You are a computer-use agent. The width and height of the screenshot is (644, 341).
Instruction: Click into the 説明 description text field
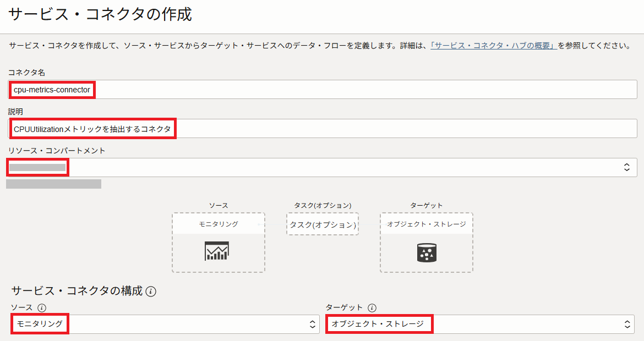(x=321, y=129)
